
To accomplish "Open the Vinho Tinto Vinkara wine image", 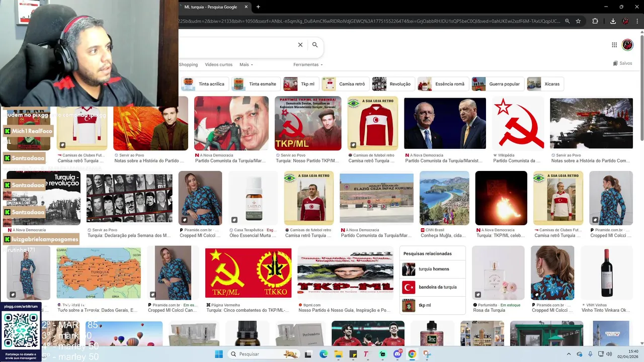I will tap(606, 273).
